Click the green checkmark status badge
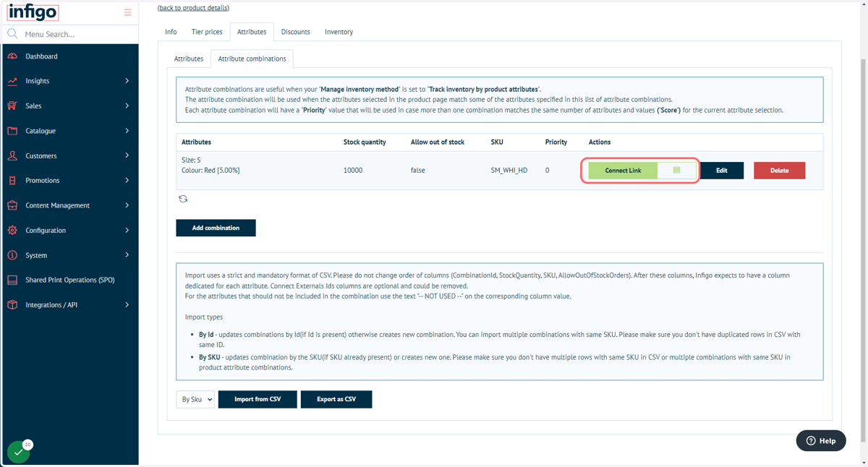The height and width of the screenshot is (467, 868). click(x=19, y=452)
